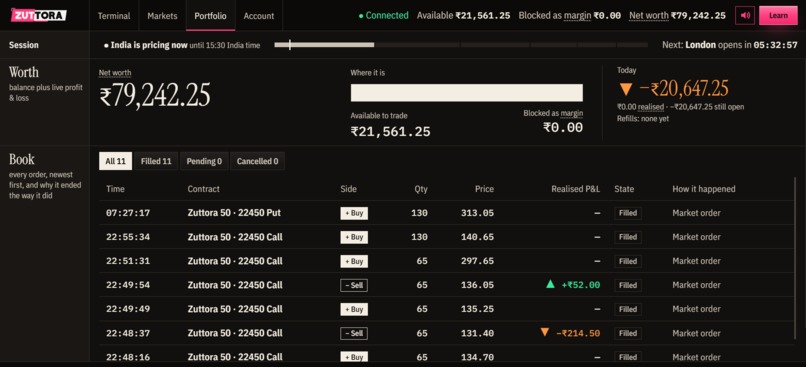Click the Zuttora logo
806x367 pixels.
pyautogui.click(x=39, y=15)
